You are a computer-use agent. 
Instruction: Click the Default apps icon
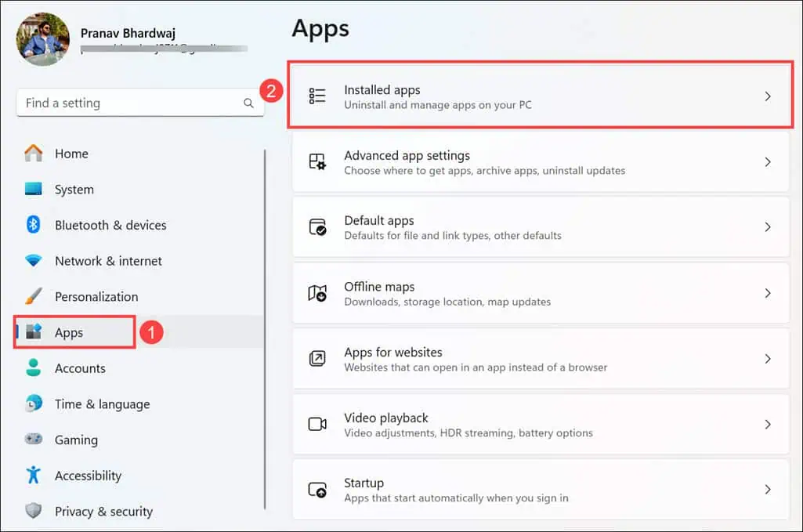coord(317,227)
